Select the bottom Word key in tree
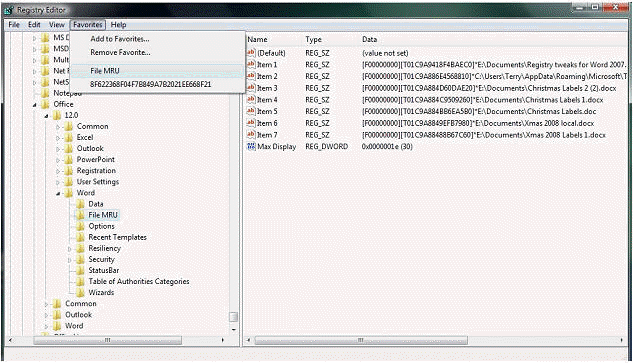 (74, 325)
